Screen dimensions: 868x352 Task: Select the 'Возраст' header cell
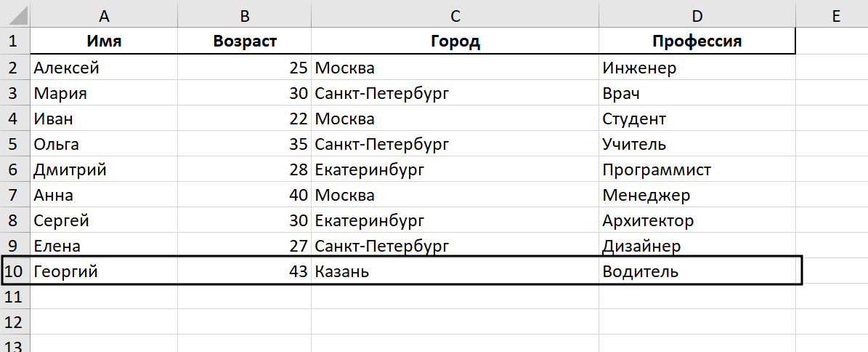point(244,41)
